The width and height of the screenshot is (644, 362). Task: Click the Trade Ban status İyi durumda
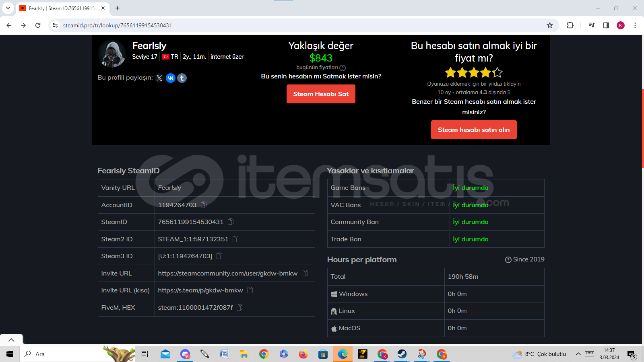471,239
